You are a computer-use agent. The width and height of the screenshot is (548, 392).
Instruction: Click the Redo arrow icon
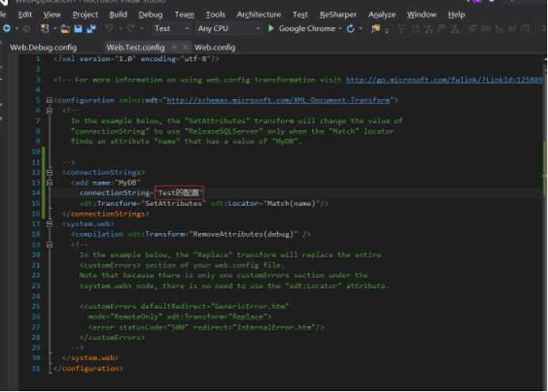click(131, 29)
